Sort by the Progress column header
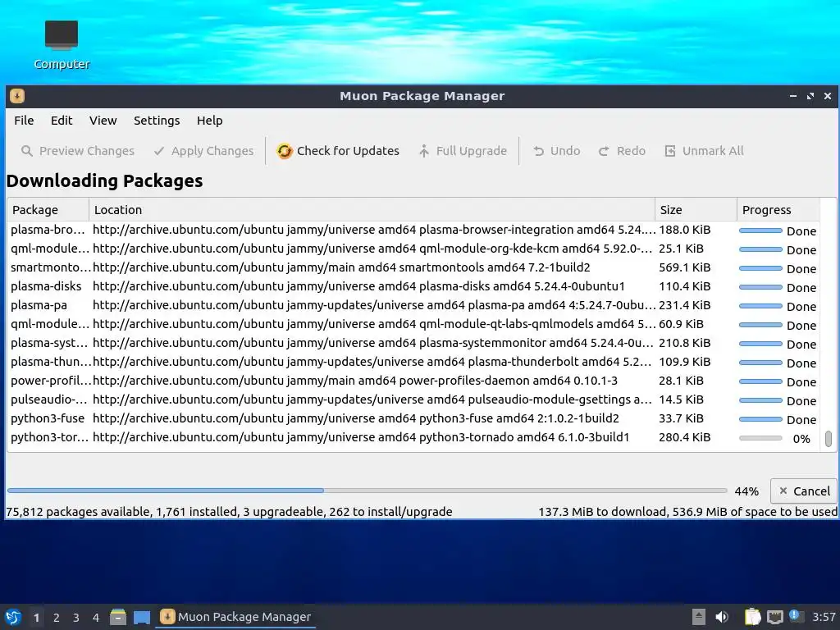The height and width of the screenshot is (630, 840). click(x=778, y=209)
